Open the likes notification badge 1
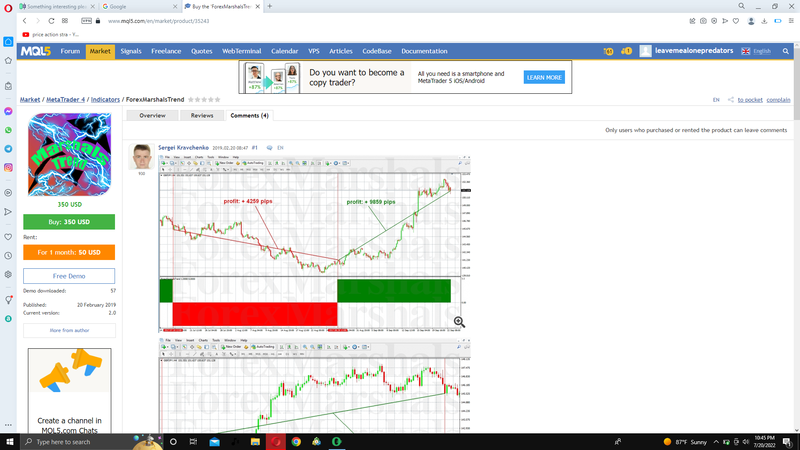Screen dimensions: 800x450 (627, 51)
